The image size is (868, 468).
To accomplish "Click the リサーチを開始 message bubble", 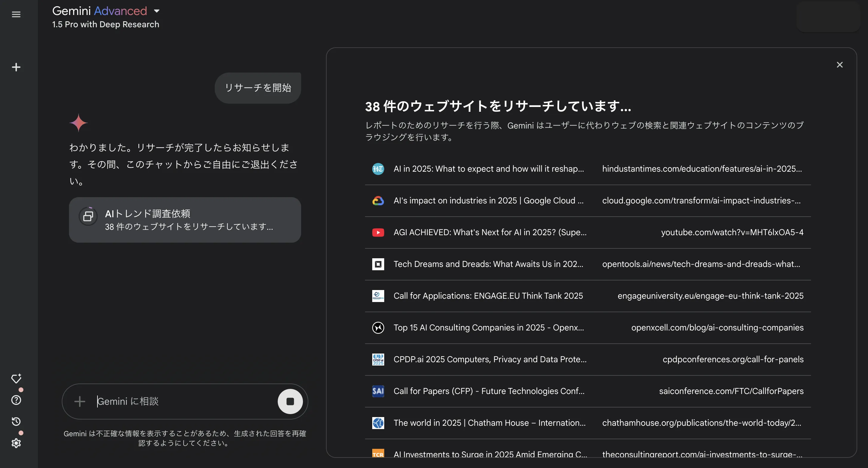I will 258,88.
